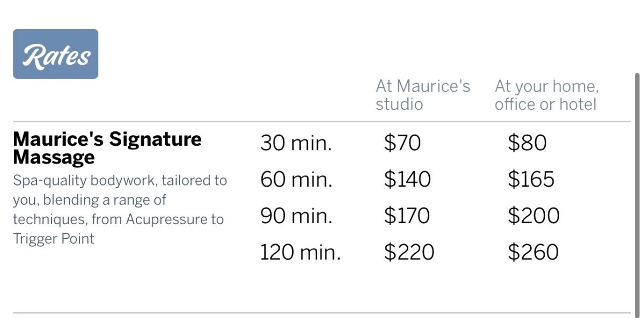Viewport: 644px width, 318px height.
Task: Click the $260 home visit price
Action: [x=533, y=253]
